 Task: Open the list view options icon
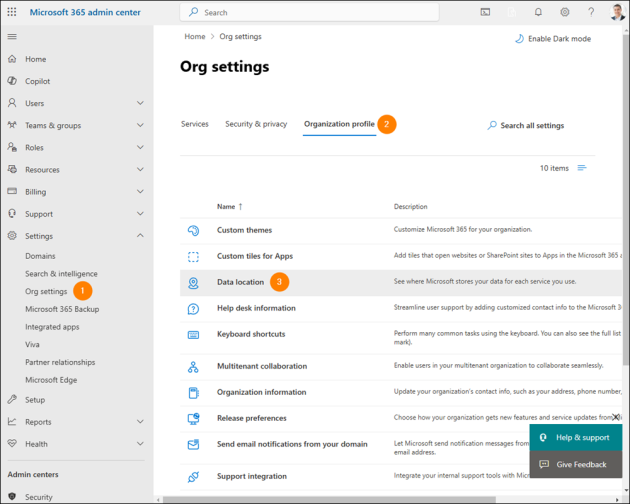(x=582, y=168)
